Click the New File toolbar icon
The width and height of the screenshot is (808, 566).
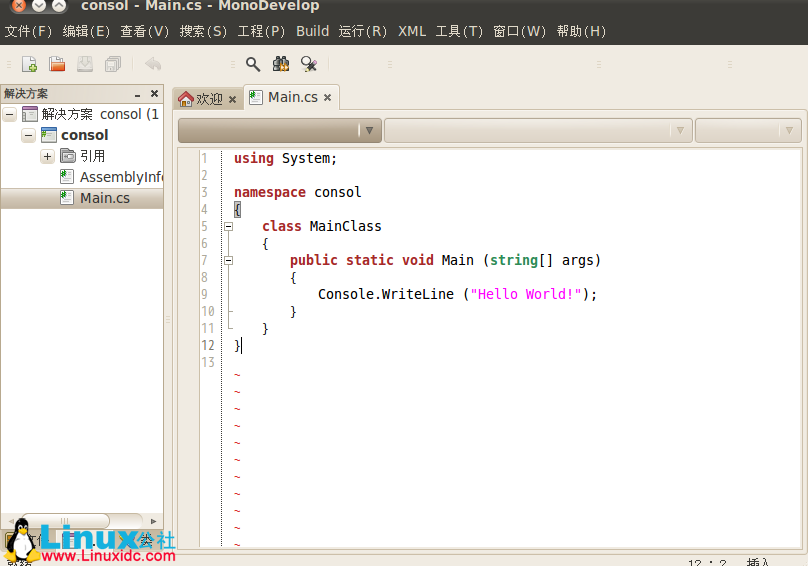pos(30,64)
